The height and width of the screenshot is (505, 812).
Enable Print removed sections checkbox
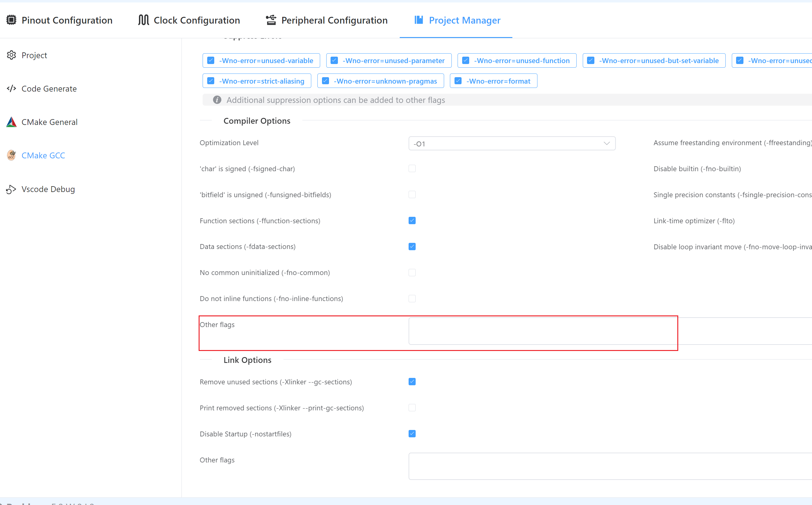click(x=412, y=408)
